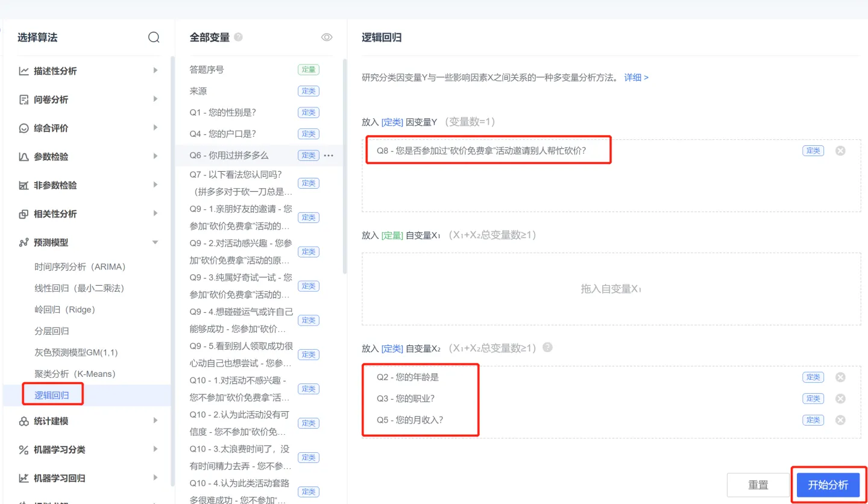
Task: Select variable Q7 - 以下看法您认同吗?
Action: (241, 183)
